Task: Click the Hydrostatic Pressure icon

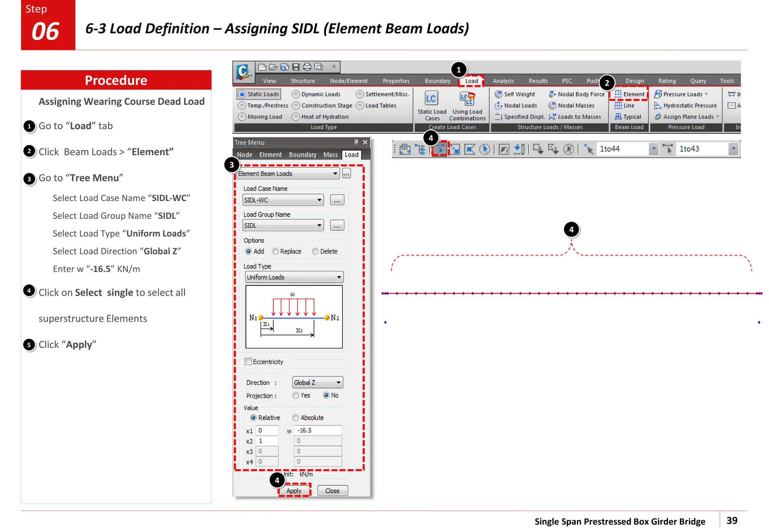Action: (x=658, y=106)
